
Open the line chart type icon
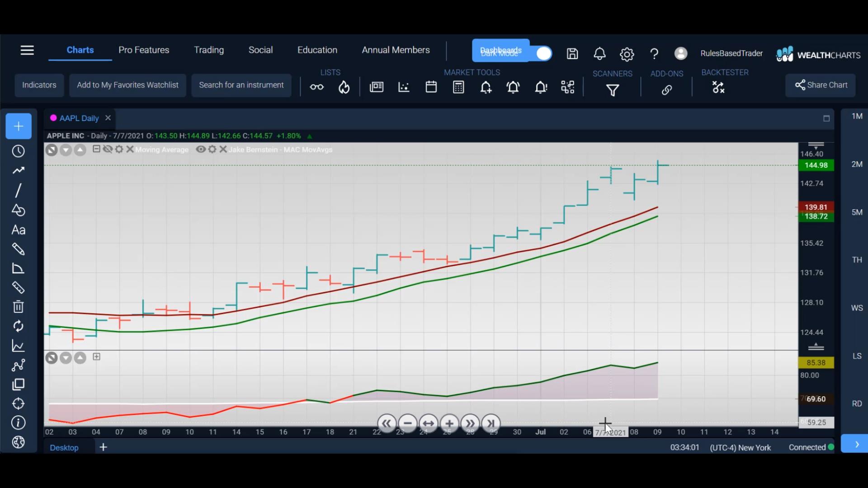[x=18, y=346]
